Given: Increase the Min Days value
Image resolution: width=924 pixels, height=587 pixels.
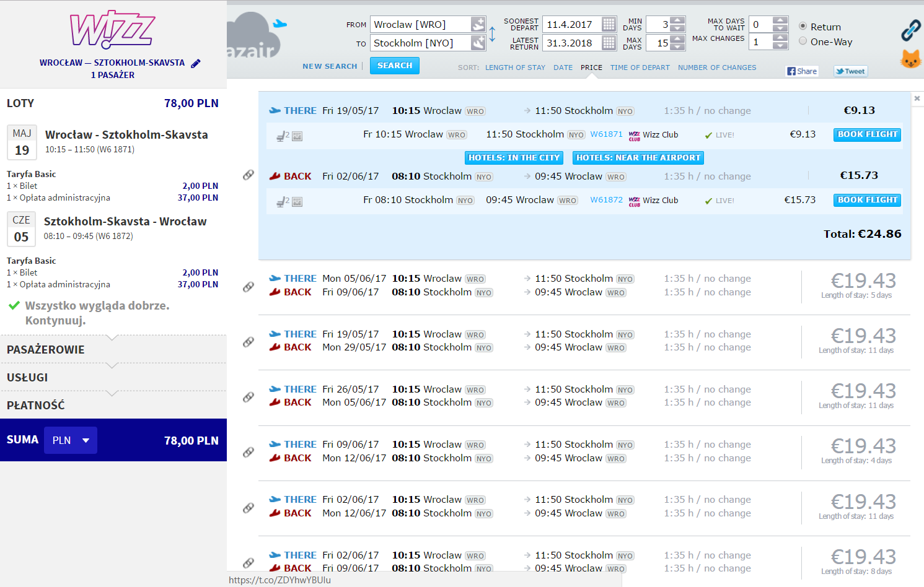Looking at the screenshot, I should point(679,20).
